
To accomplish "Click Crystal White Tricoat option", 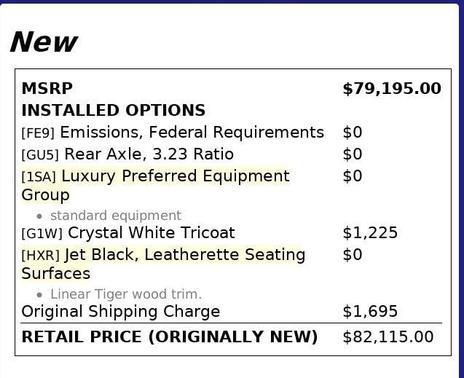I will (152, 233).
